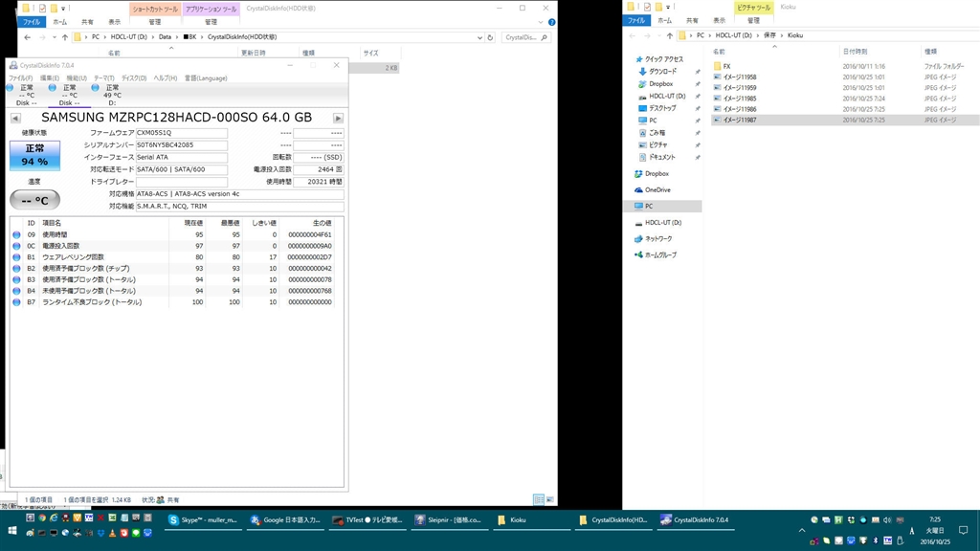Viewport: 980px width, 551px height.
Task: Expand the ribbon in the left Explorer window
Action: [x=541, y=23]
